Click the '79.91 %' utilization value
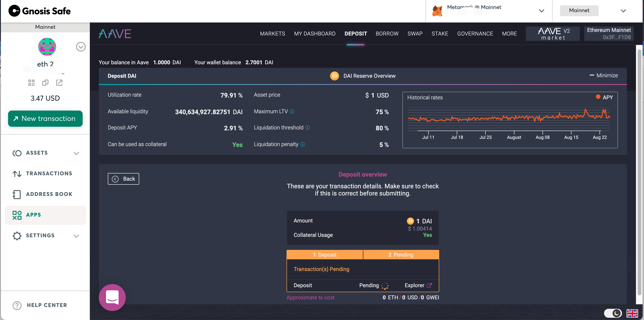Screen dimensions: 644x320 232,95
